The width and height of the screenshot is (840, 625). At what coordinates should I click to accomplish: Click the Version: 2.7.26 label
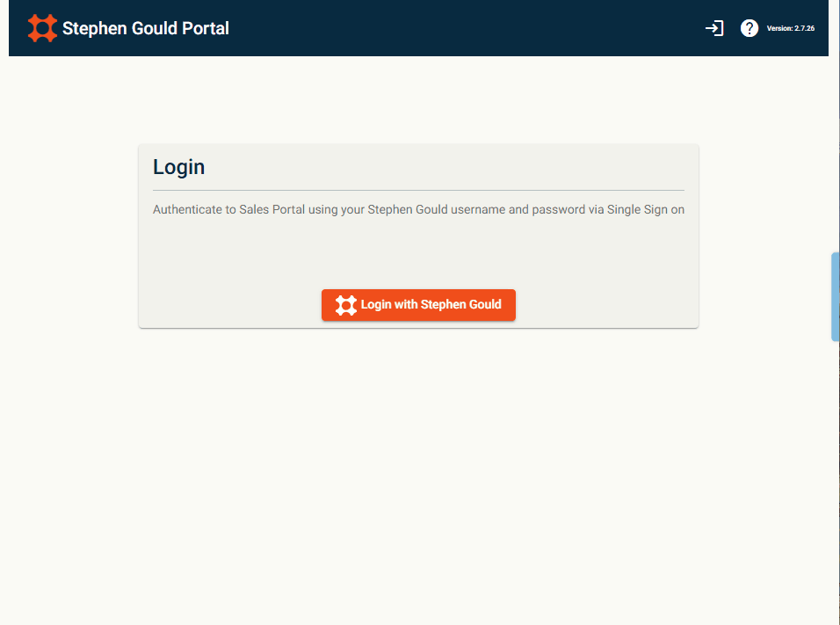(x=790, y=28)
